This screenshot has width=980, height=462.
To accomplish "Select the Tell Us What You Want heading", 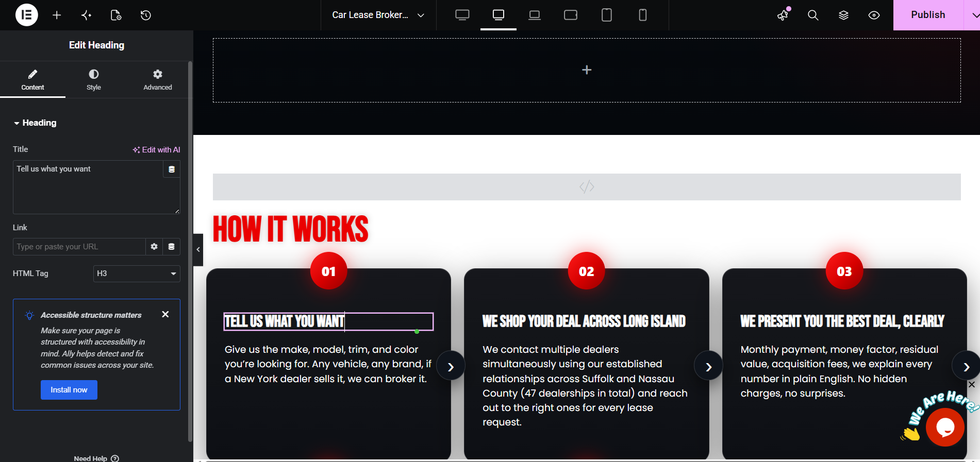I will (328, 321).
